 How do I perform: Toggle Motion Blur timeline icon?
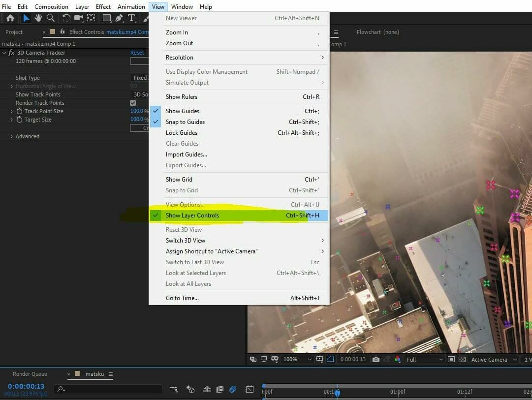(x=233, y=389)
